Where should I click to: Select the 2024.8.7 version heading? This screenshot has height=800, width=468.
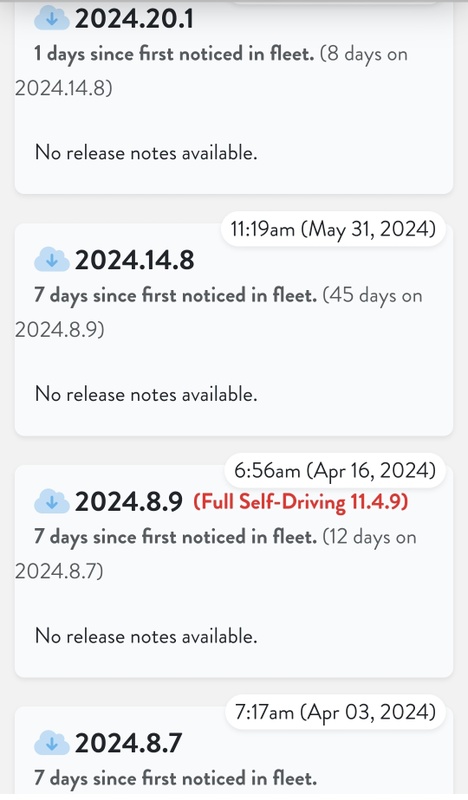(x=129, y=743)
